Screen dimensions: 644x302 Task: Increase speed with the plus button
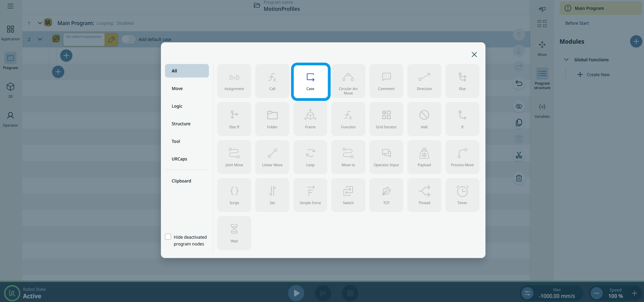coord(634,293)
